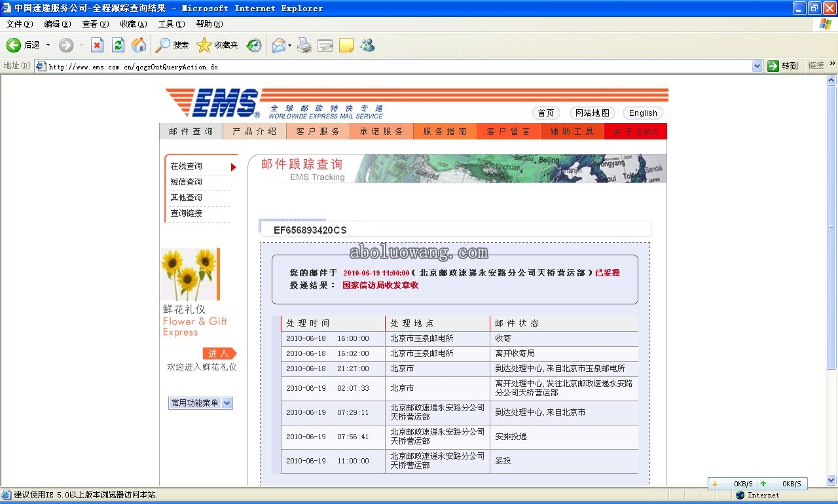This screenshot has width=838, height=504.
Task: Click the address bar URL field
Action: (399, 66)
